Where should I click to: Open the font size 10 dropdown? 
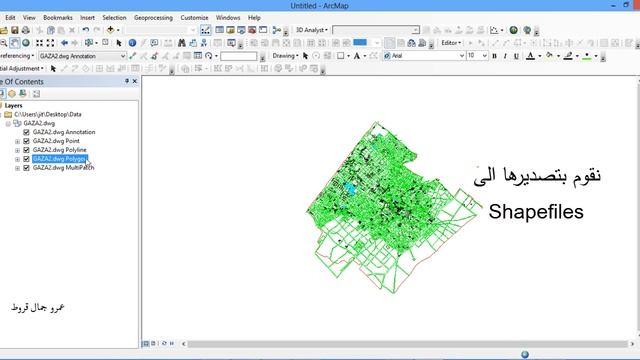click(x=484, y=56)
